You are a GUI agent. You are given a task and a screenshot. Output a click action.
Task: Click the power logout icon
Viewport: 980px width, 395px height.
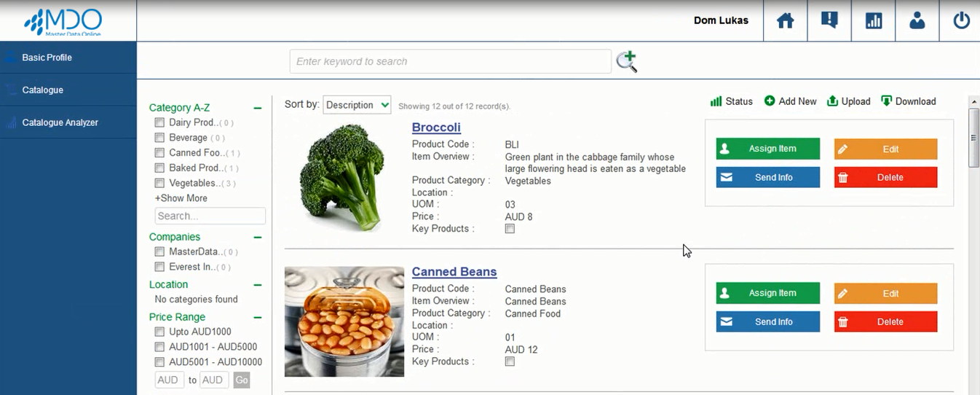(961, 20)
